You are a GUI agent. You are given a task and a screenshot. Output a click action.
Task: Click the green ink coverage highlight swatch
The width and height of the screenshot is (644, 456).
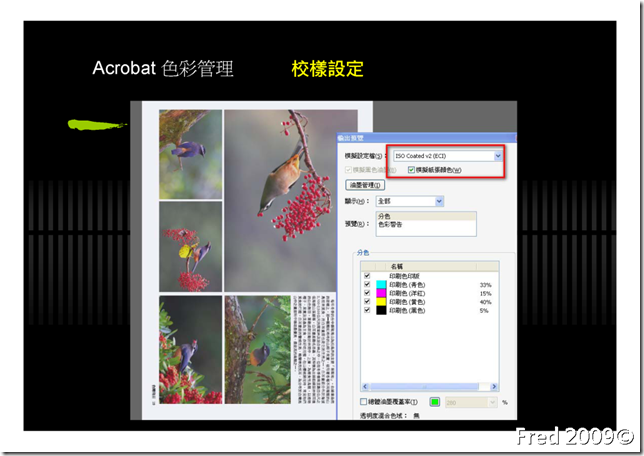[x=435, y=402]
